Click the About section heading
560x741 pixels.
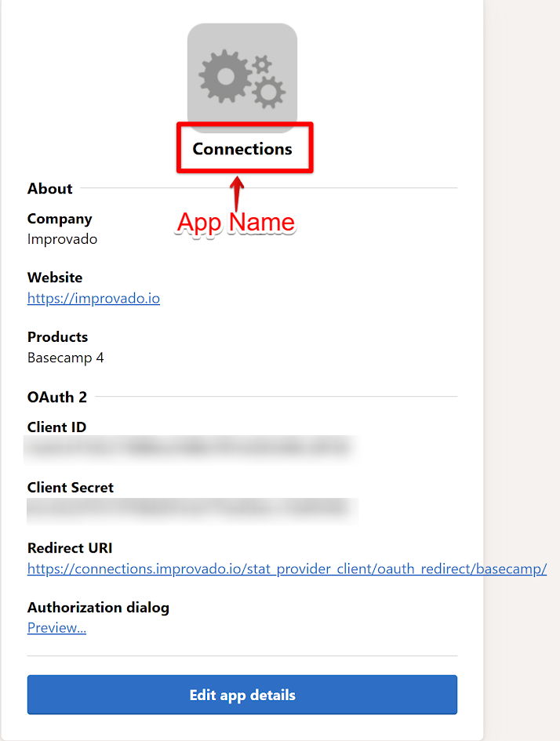(x=49, y=188)
